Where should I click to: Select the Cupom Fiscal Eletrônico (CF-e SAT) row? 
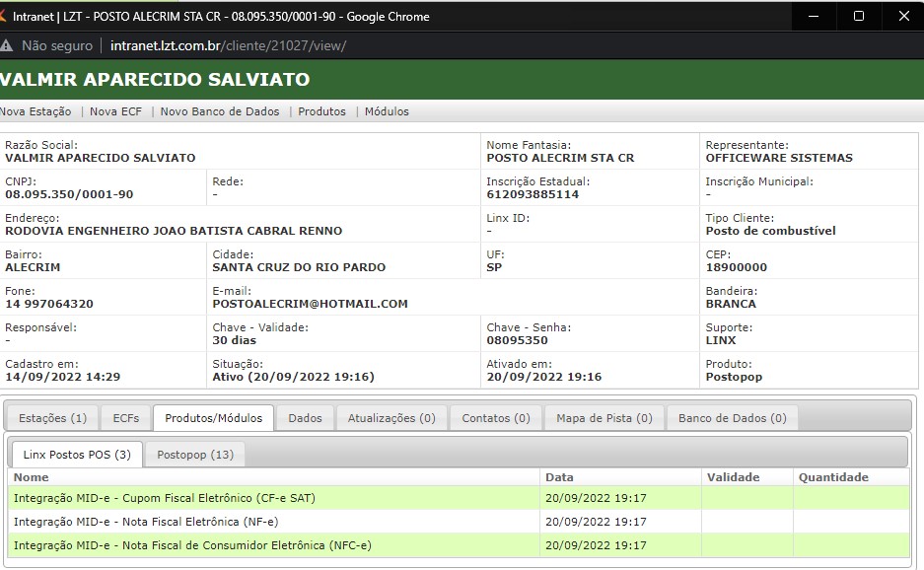164,498
